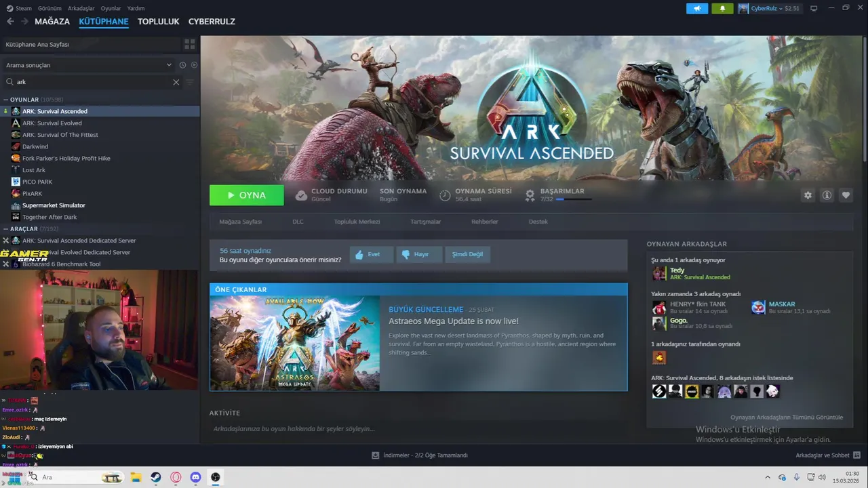Select ARK: Survival Evolved in list
The image size is (868, 488).
pyautogui.click(x=52, y=123)
